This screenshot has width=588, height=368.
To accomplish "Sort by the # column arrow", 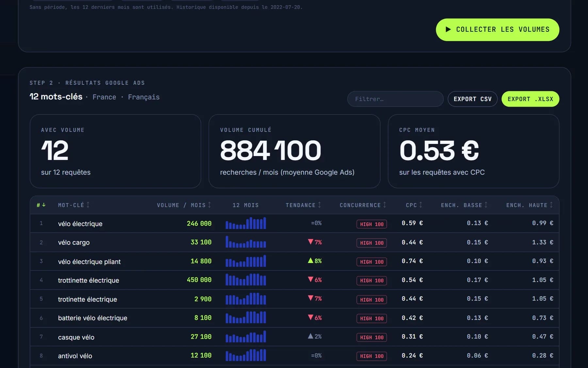I will [x=41, y=205].
